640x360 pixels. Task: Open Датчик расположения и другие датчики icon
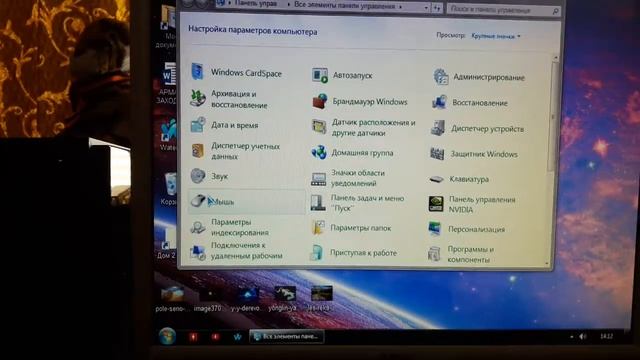(x=319, y=127)
